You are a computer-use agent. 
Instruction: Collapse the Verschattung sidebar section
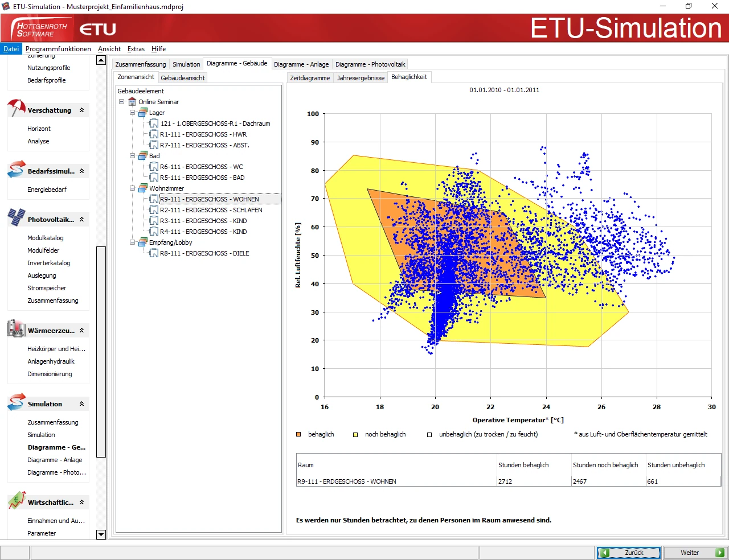tap(81, 110)
